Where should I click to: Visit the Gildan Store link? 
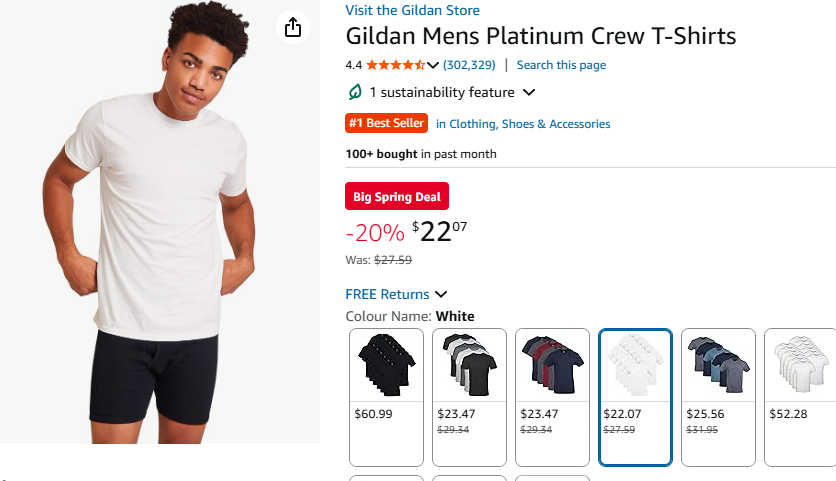pos(412,10)
